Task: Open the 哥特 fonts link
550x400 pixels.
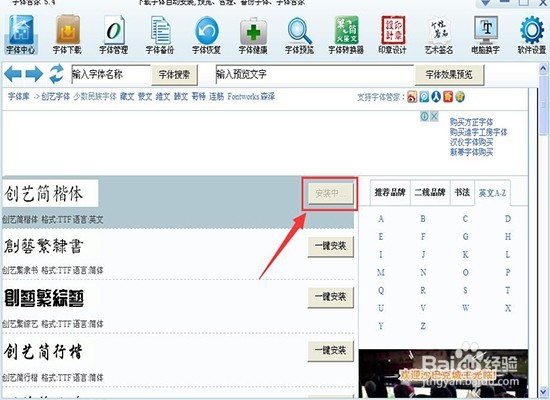Action: coord(199,96)
